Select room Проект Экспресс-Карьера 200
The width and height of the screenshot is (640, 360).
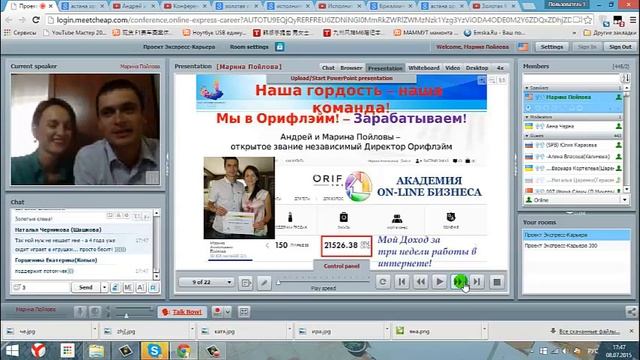pyautogui.click(x=576, y=246)
